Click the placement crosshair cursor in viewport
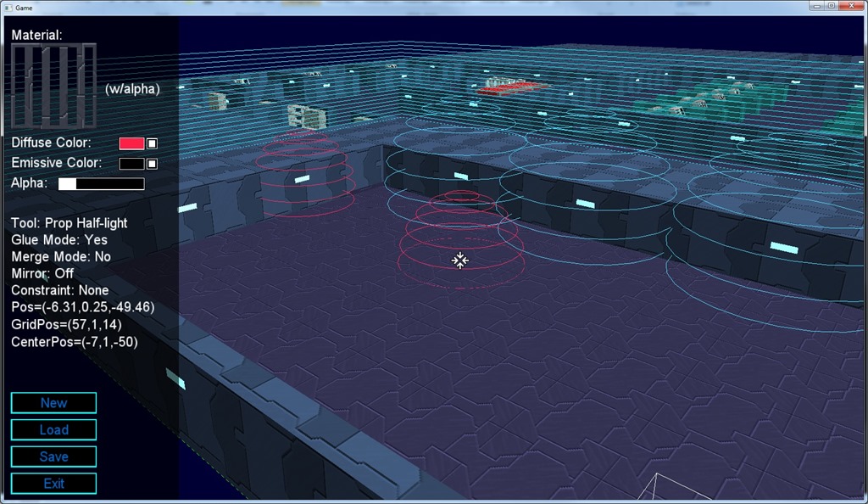 click(459, 260)
